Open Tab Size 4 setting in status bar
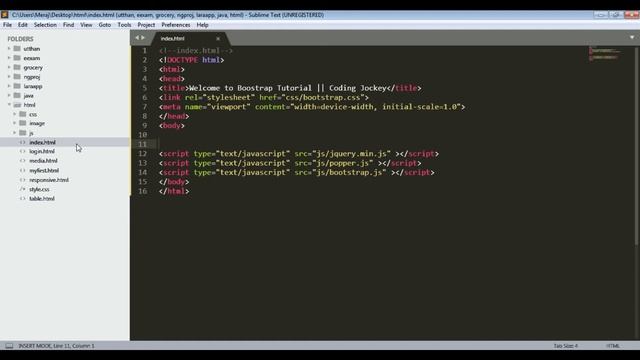 point(566,346)
